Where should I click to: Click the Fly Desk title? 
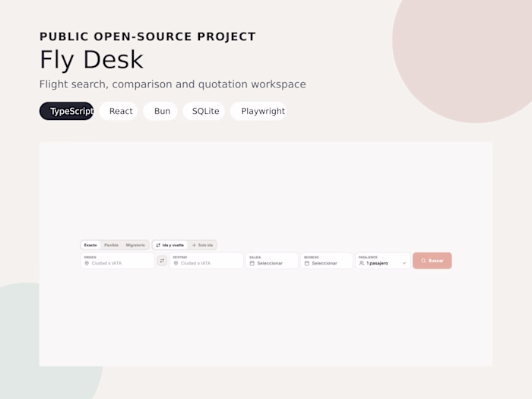91,60
